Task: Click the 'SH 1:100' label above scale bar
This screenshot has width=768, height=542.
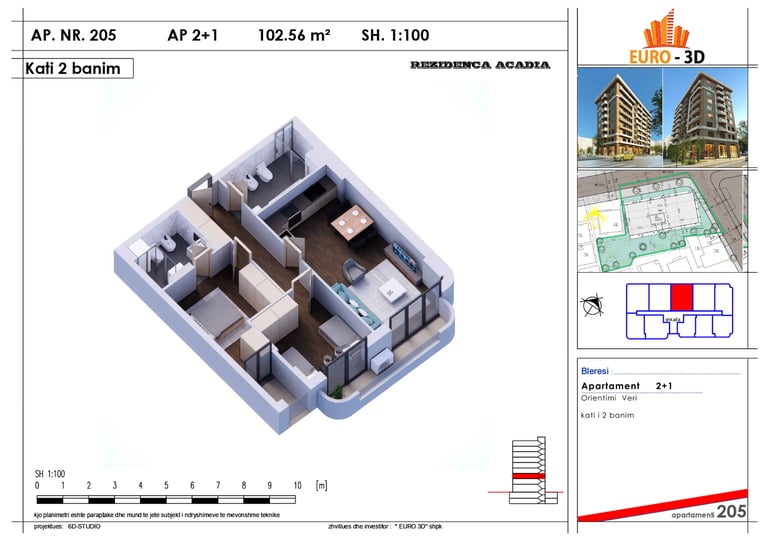Action: pyautogui.click(x=49, y=474)
